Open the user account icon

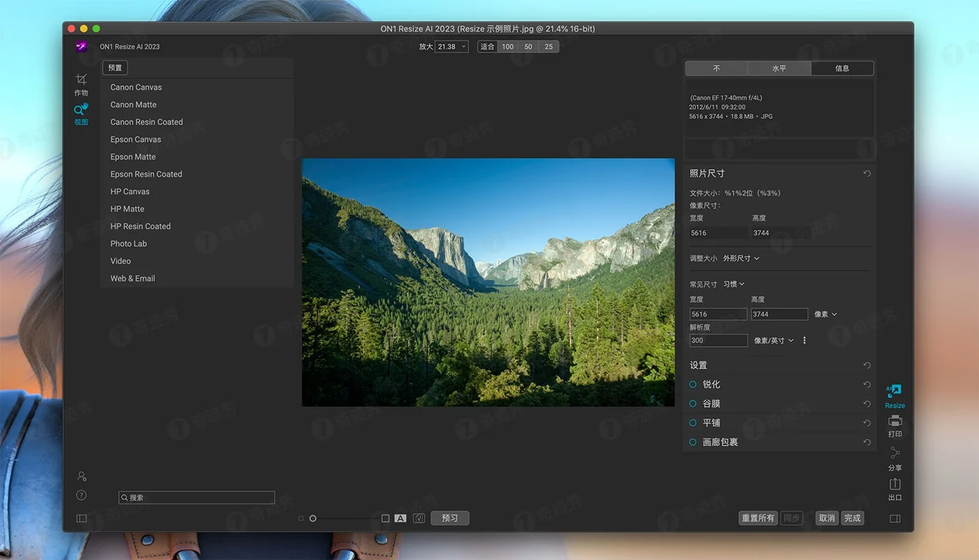click(x=82, y=476)
